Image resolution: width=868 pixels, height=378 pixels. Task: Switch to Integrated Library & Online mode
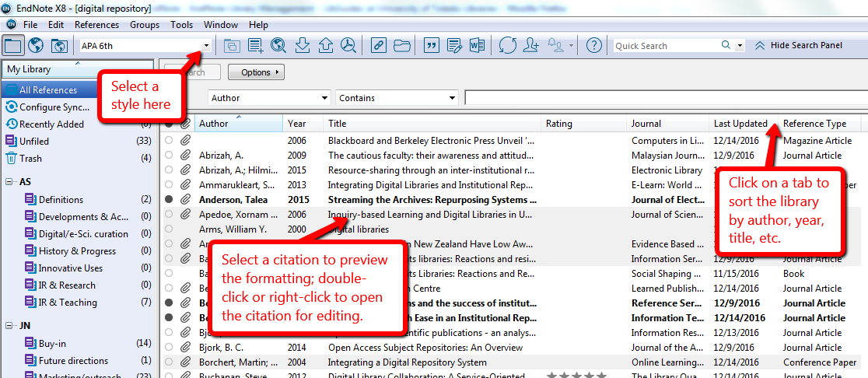pyautogui.click(x=59, y=45)
